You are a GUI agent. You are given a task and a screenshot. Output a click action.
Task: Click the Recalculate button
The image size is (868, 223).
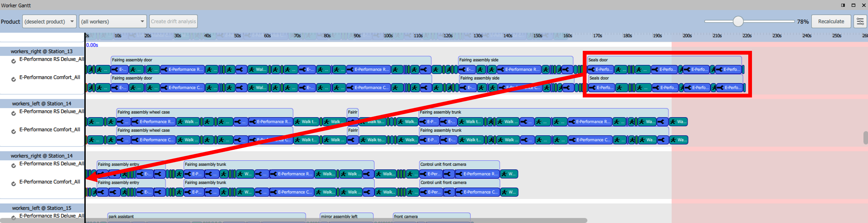[x=831, y=22]
